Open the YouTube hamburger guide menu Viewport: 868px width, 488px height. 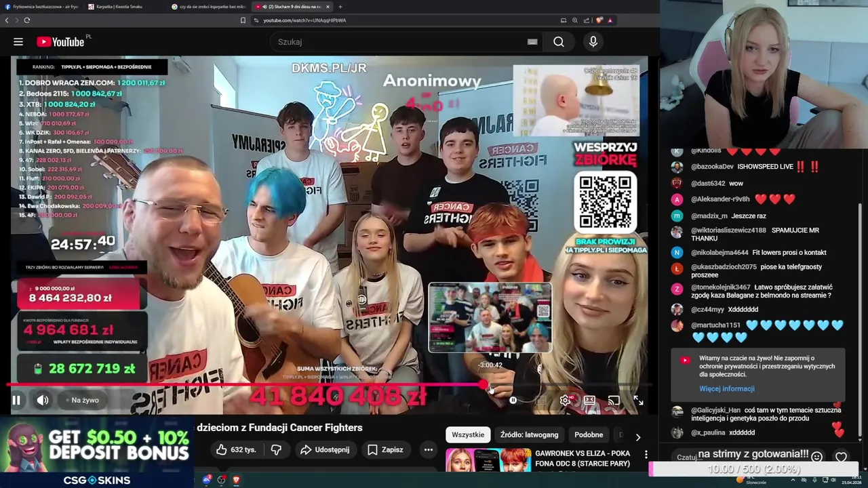tap(18, 42)
